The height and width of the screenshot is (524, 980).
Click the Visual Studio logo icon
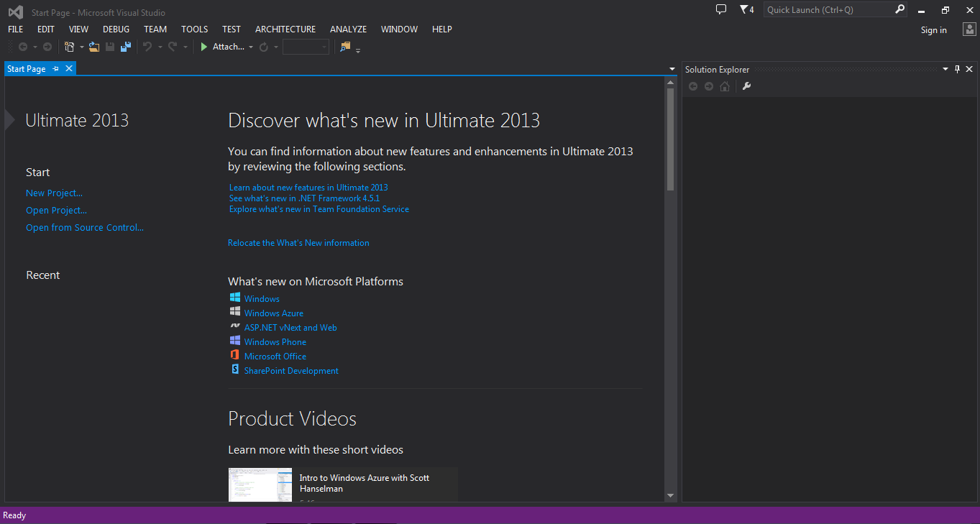pos(15,12)
